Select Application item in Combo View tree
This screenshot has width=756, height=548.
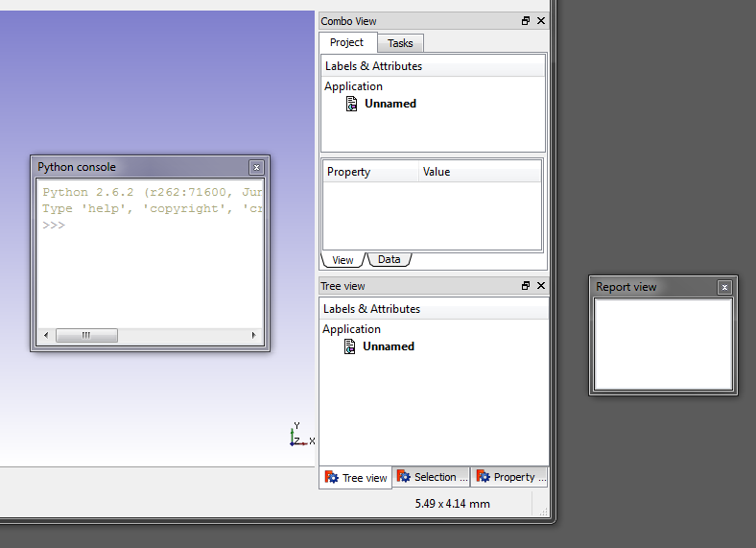353,86
